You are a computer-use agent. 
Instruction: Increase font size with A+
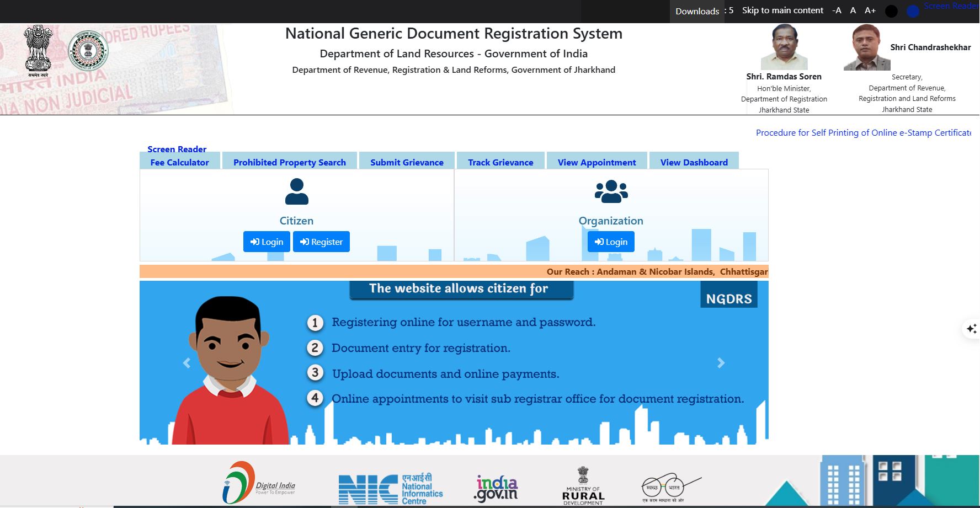870,10
